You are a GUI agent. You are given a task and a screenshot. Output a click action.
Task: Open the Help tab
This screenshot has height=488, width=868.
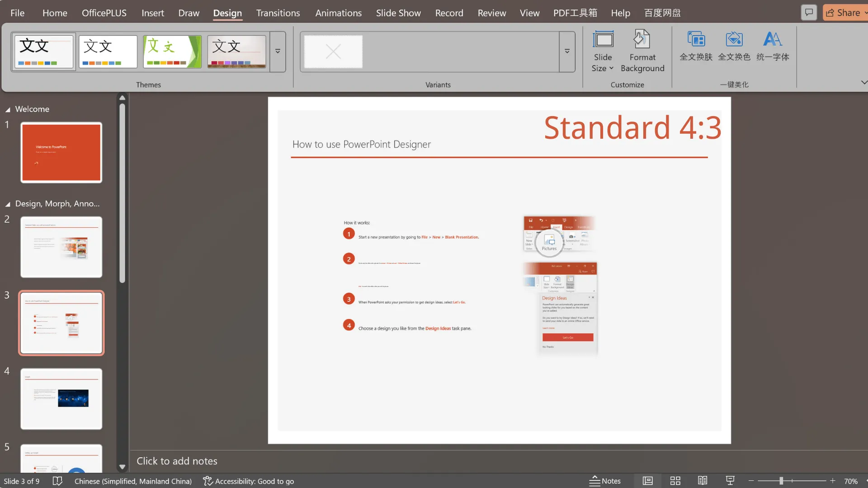(620, 13)
